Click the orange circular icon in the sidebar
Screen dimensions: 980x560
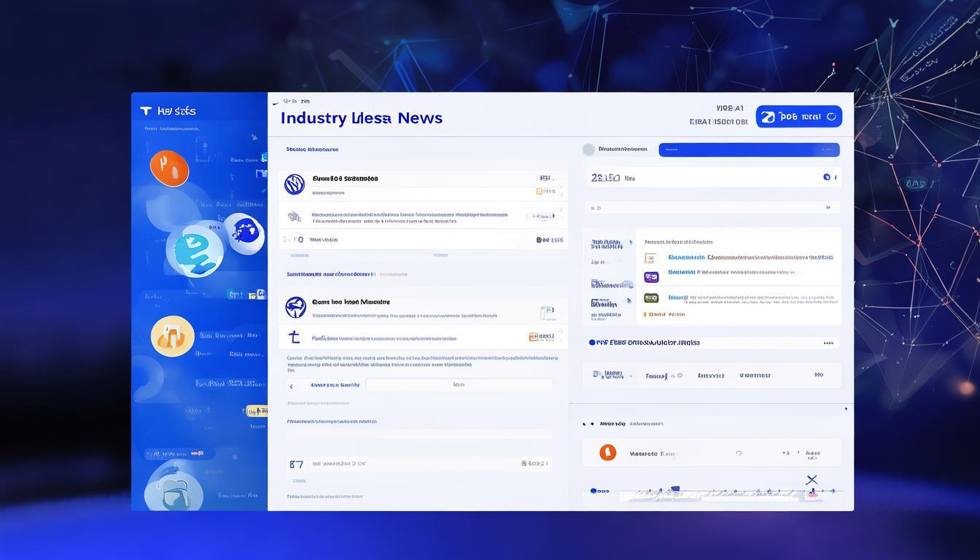(x=169, y=168)
